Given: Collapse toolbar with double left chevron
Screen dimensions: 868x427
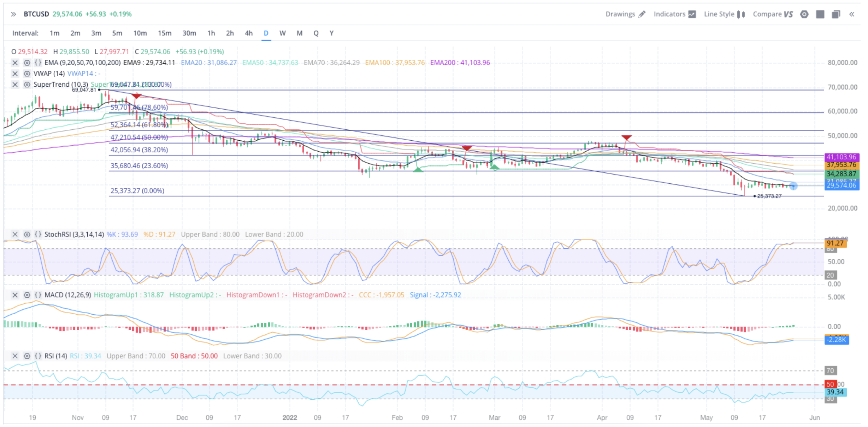Looking at the screenshot, I should click(851, 14).
